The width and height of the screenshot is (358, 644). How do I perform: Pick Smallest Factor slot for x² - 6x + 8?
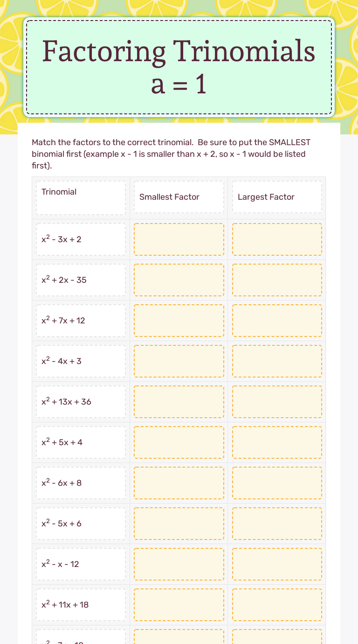(179, 483)
